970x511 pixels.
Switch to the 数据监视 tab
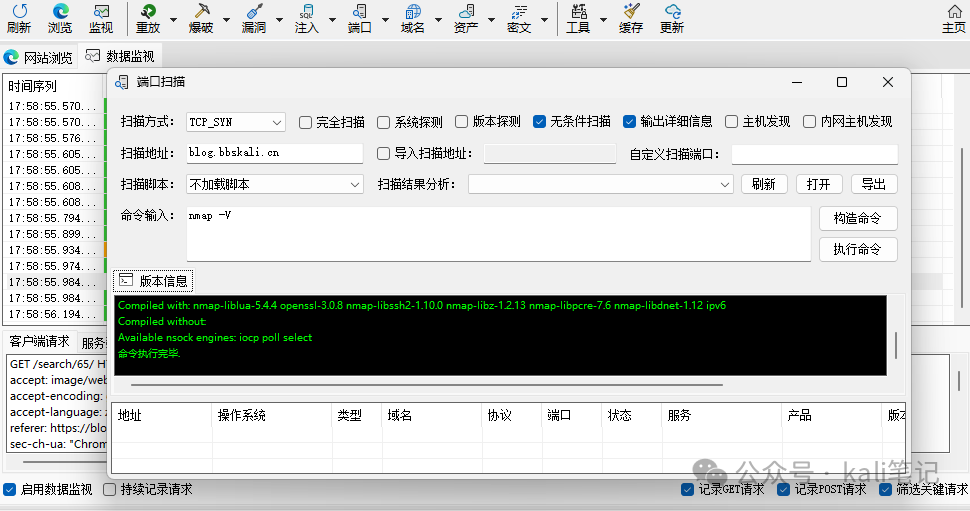coord(120,56)
